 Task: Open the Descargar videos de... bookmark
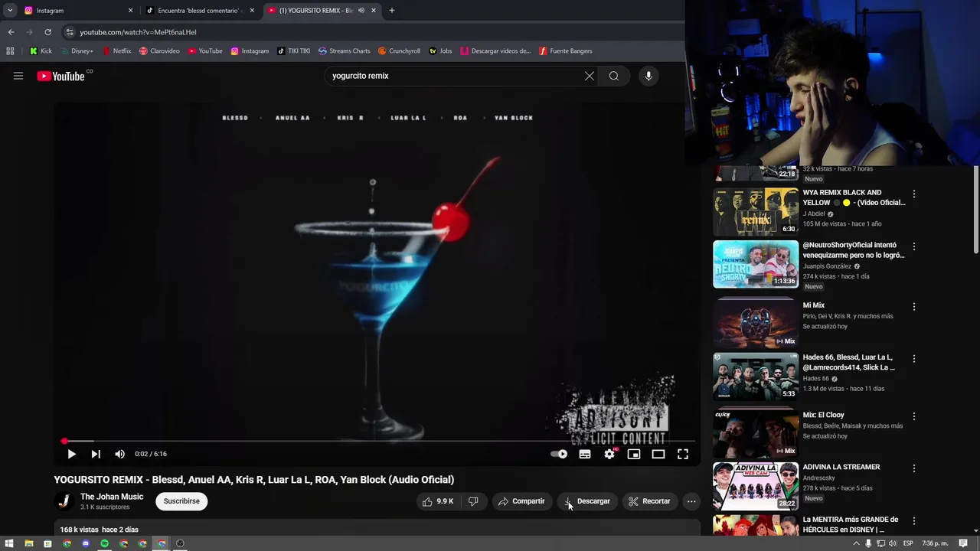[495, 51]
